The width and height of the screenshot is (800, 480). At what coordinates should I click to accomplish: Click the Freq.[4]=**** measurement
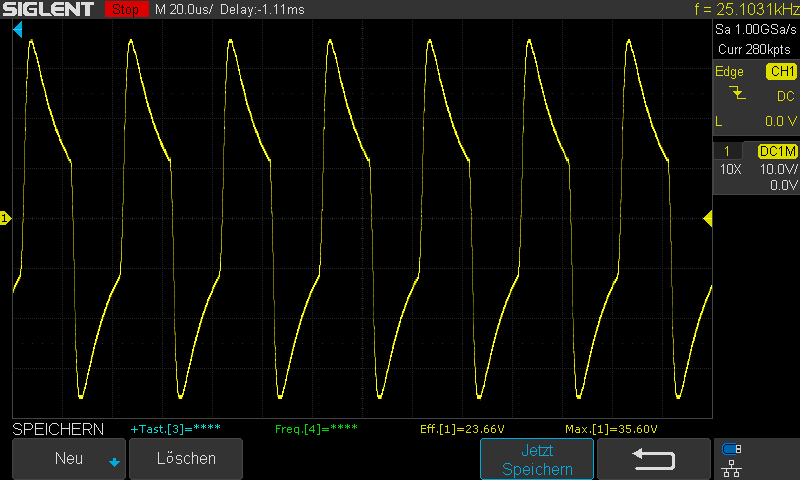point(316,429)
